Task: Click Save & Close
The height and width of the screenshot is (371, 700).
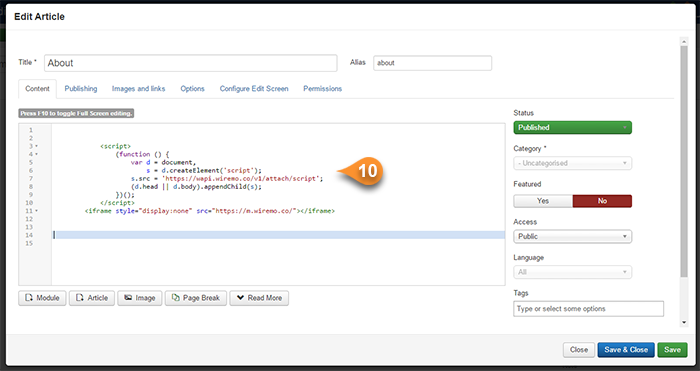Action: [x=626, y=350]
